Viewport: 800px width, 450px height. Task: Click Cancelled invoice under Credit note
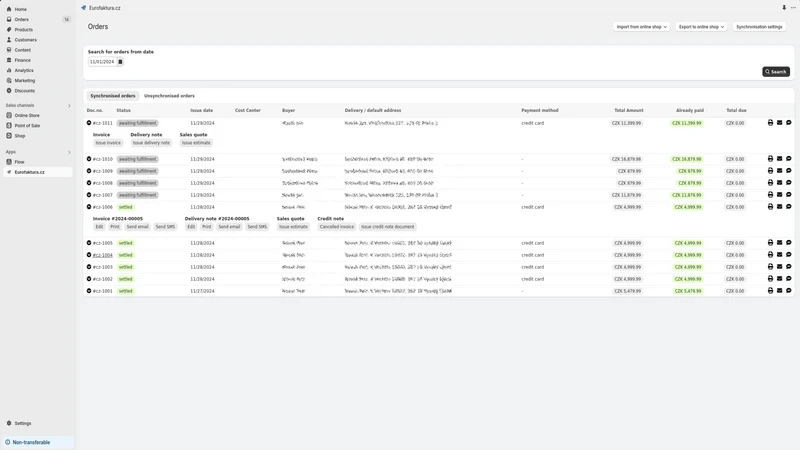[x=337, y=227]
